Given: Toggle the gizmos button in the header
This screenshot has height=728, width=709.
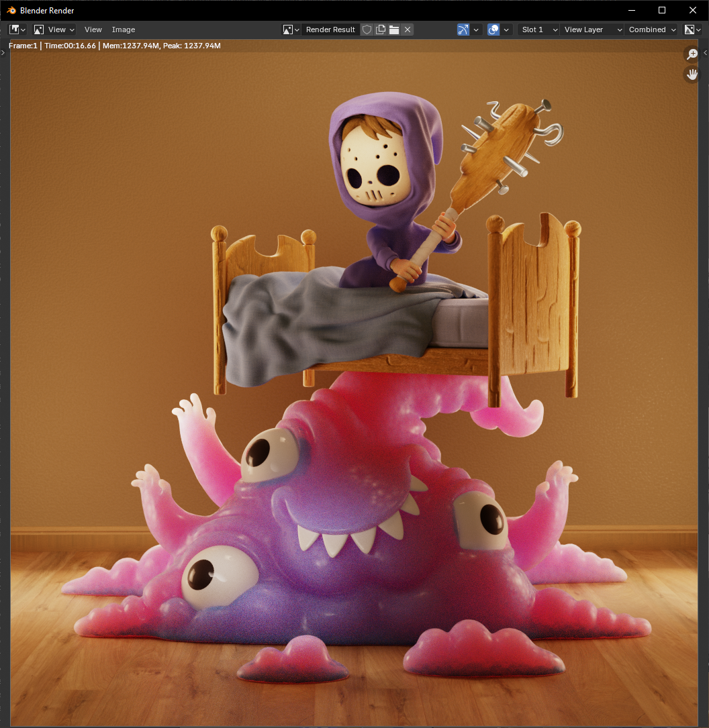Looking at the screenshot, I should [462, 29].
